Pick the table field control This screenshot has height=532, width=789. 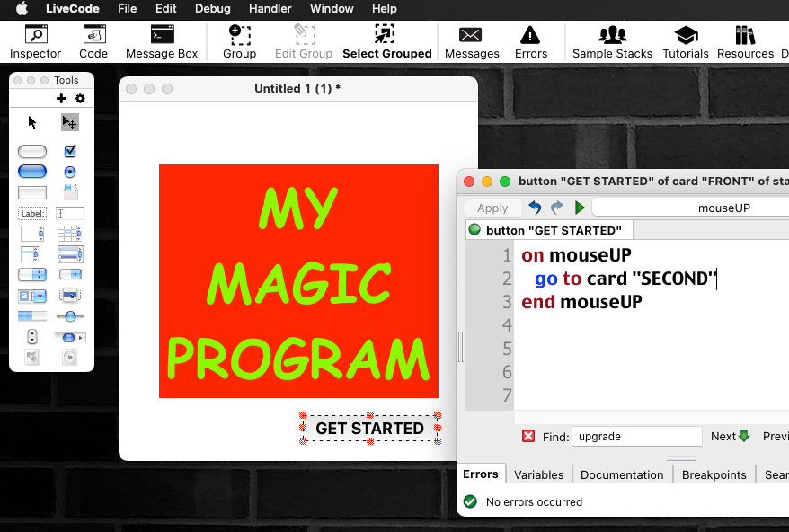70,234
